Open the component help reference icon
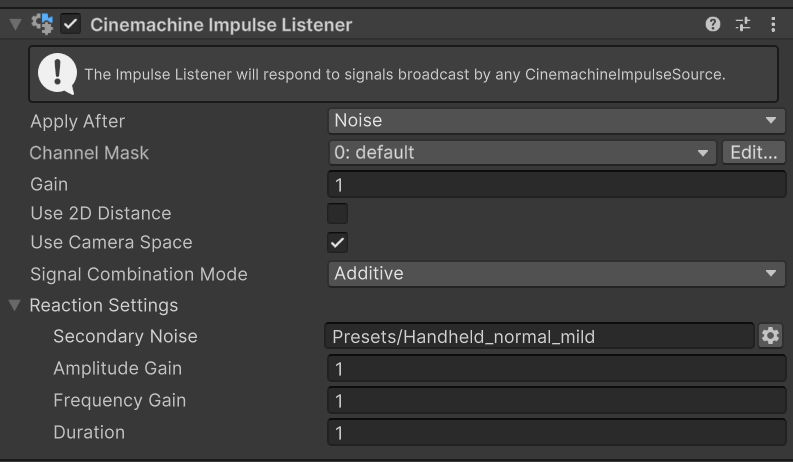793x462 pixels. (713, 24)
